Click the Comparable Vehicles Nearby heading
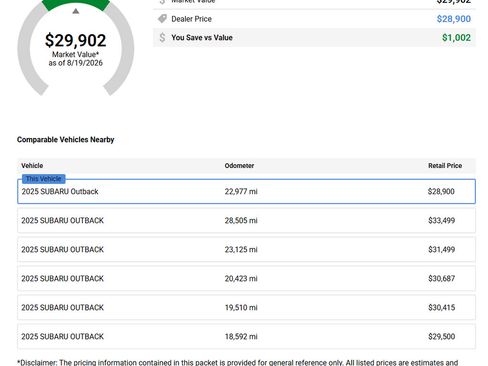Image resolution: width=488 pixels, height=366 pixels. [66, 140]
